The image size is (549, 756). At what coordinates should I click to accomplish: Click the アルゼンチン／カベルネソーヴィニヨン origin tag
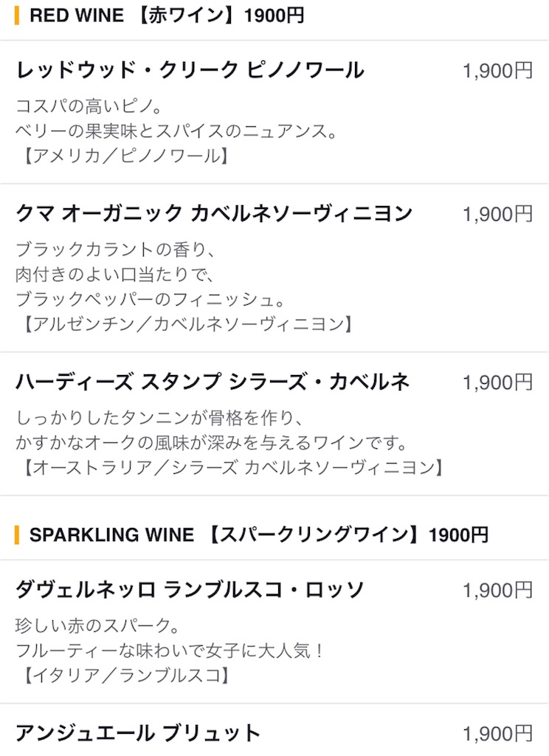coord(187,324)
